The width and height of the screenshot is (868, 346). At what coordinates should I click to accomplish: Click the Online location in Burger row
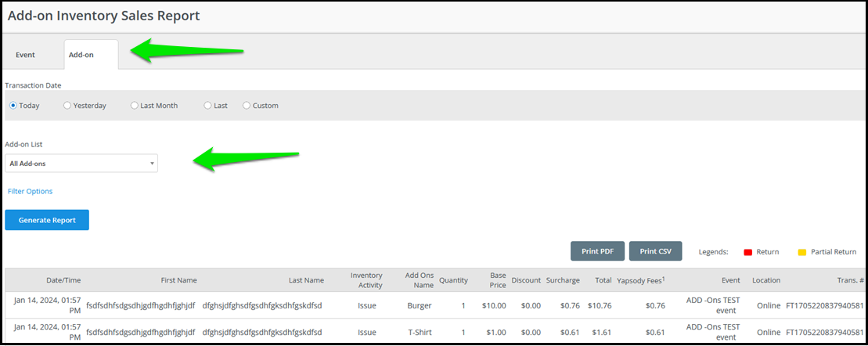pyautogui.click(x=769, y=305)
